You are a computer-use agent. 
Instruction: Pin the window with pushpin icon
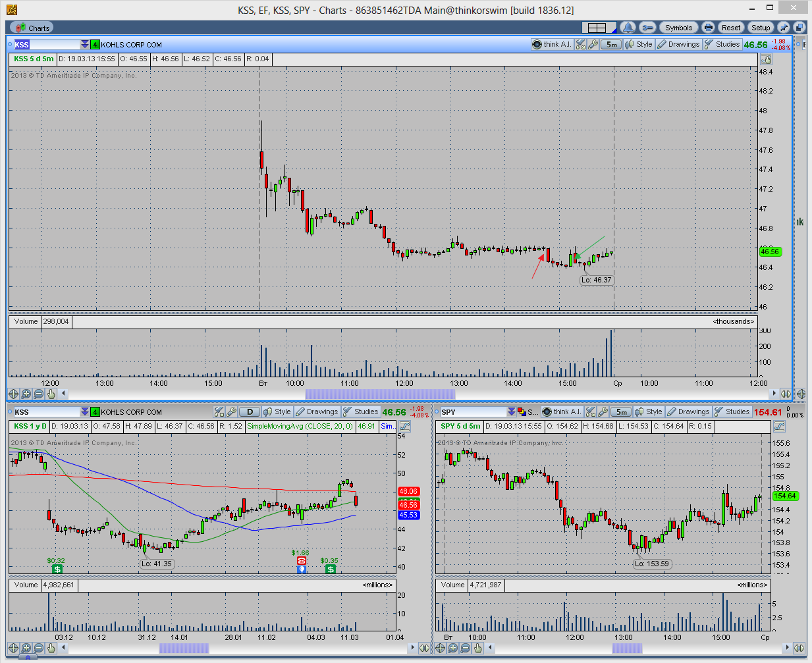click(x=783, y=28)
